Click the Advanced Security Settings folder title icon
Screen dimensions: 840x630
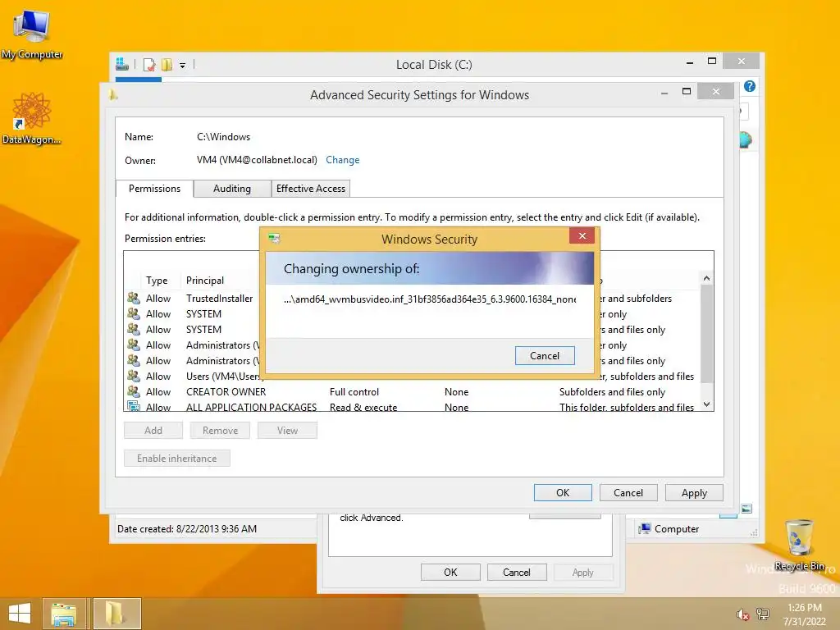coord(113,95)
